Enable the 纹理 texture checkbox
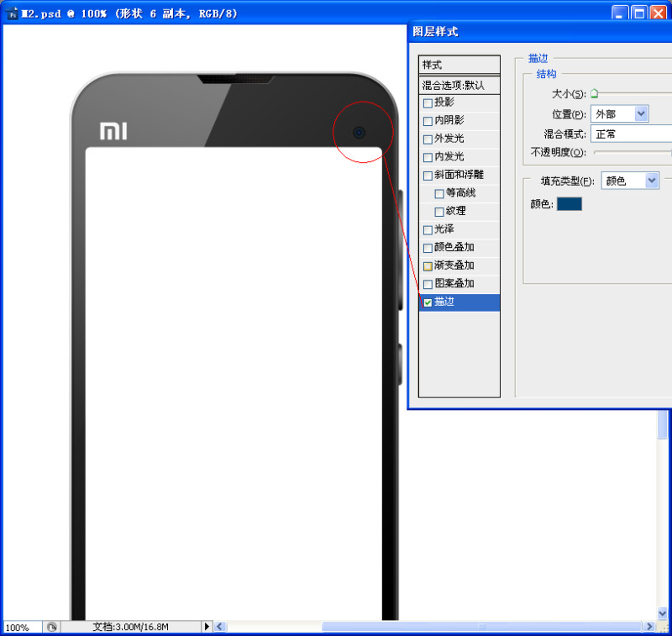 438,212
